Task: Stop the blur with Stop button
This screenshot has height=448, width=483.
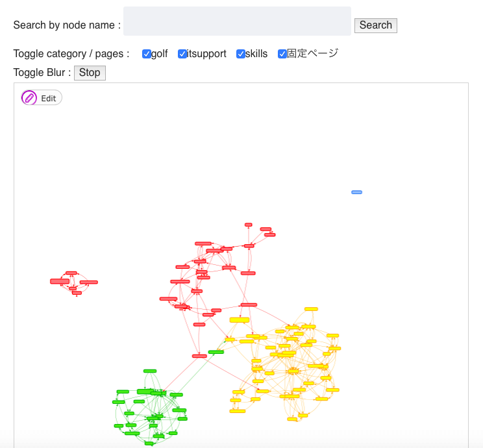Action: pyautogui.click(x=90, y=73)
